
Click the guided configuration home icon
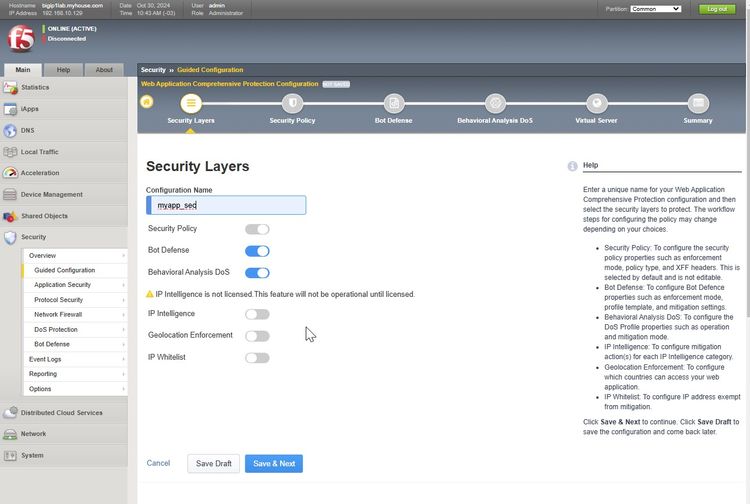coord(147,102)
